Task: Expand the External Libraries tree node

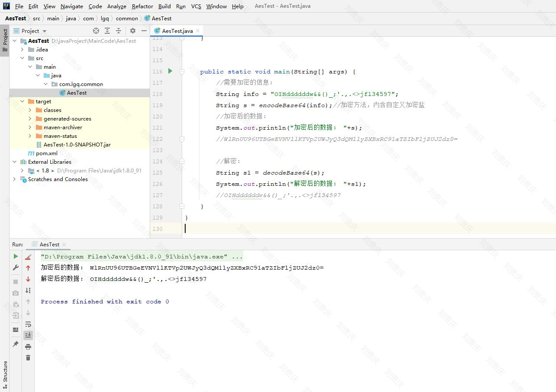Action: coord(14,162)
